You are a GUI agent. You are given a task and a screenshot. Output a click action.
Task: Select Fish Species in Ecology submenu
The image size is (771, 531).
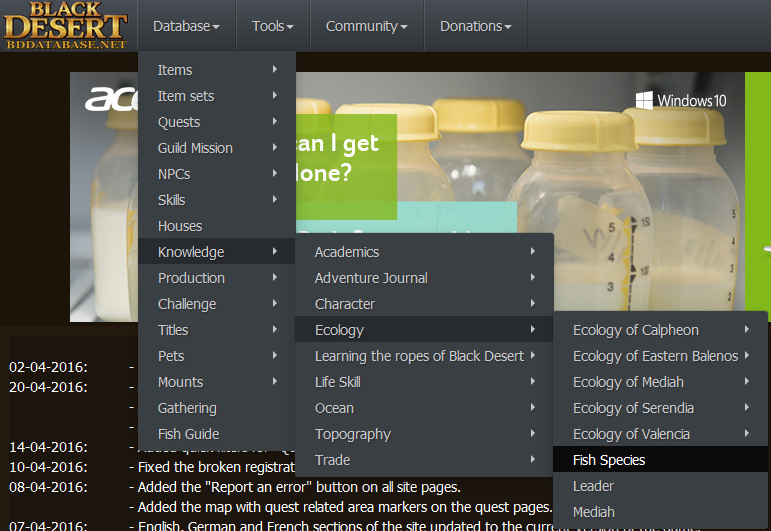pos(660,460)
